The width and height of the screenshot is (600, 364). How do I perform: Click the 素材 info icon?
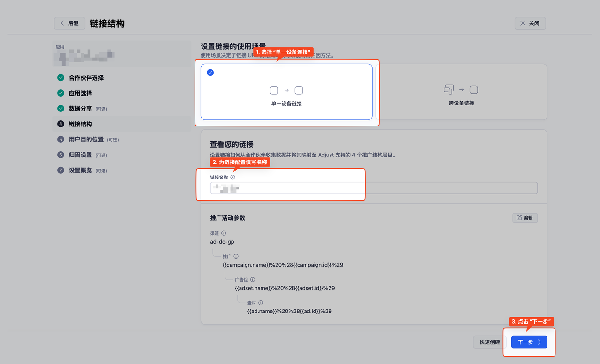(x=261, y=303)
